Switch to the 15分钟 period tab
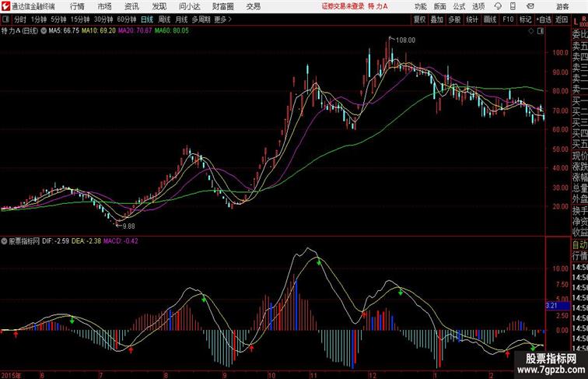 click(x=80, y=19)
